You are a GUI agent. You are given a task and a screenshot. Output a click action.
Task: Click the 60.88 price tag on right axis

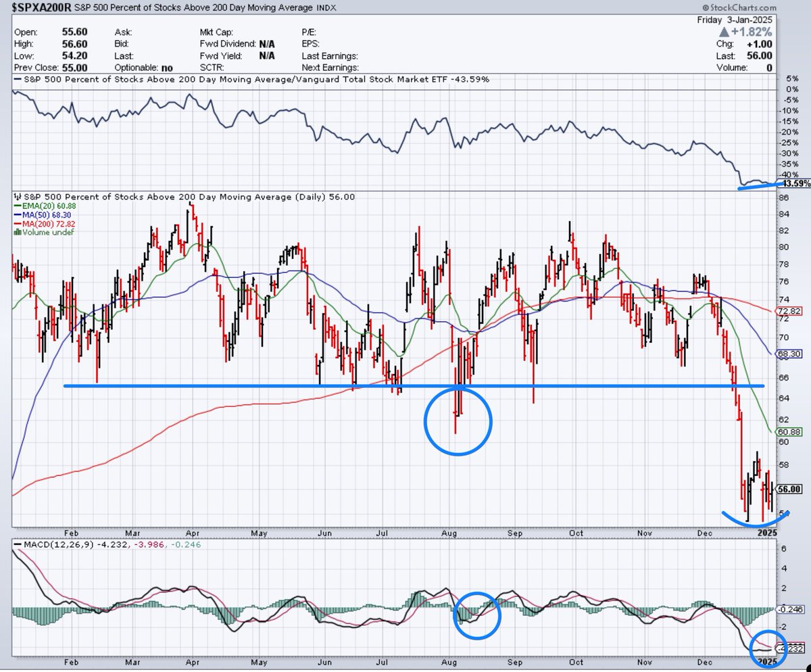[789, 431]
